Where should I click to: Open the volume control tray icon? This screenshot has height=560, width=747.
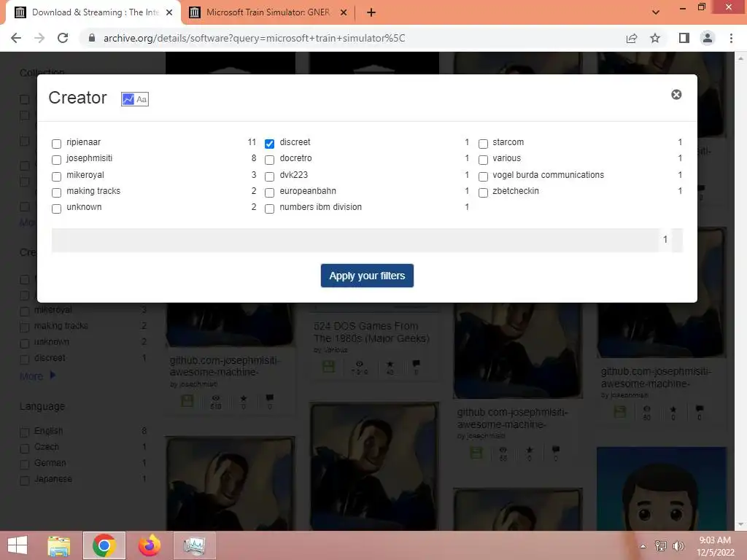(678, 546)
